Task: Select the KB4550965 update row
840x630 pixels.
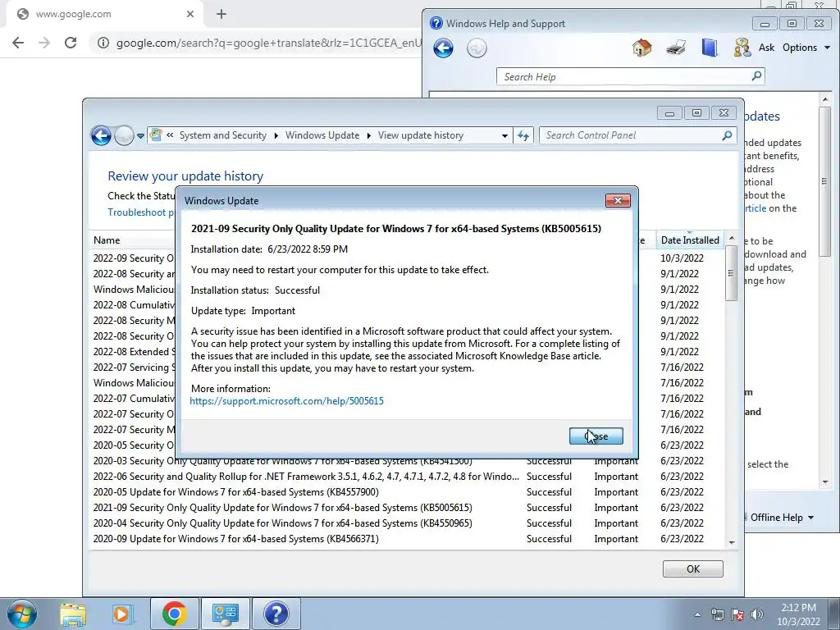Action: [x=408, y=523]
